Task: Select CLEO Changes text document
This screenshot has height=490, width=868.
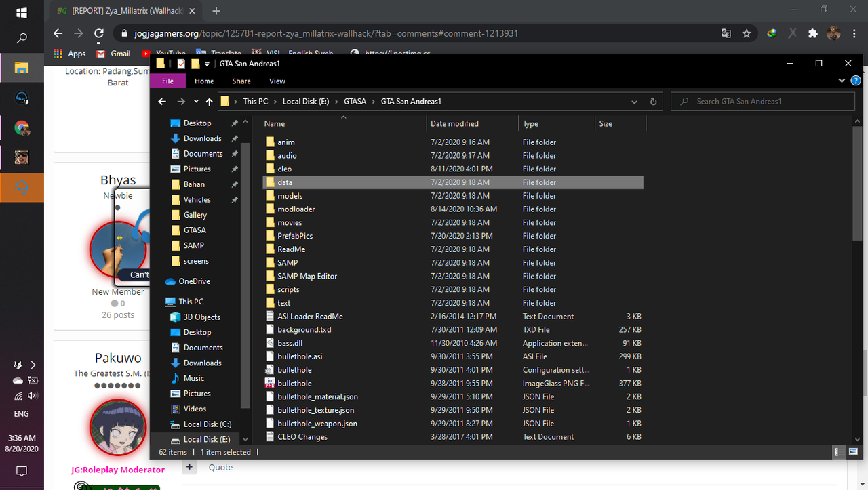Action: click(x=453, y=437)
